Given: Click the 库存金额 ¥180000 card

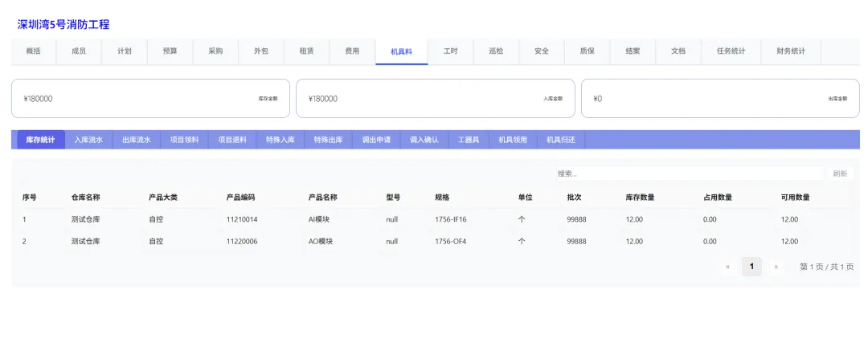Looking at the screenshot, I should click(150, 99).
